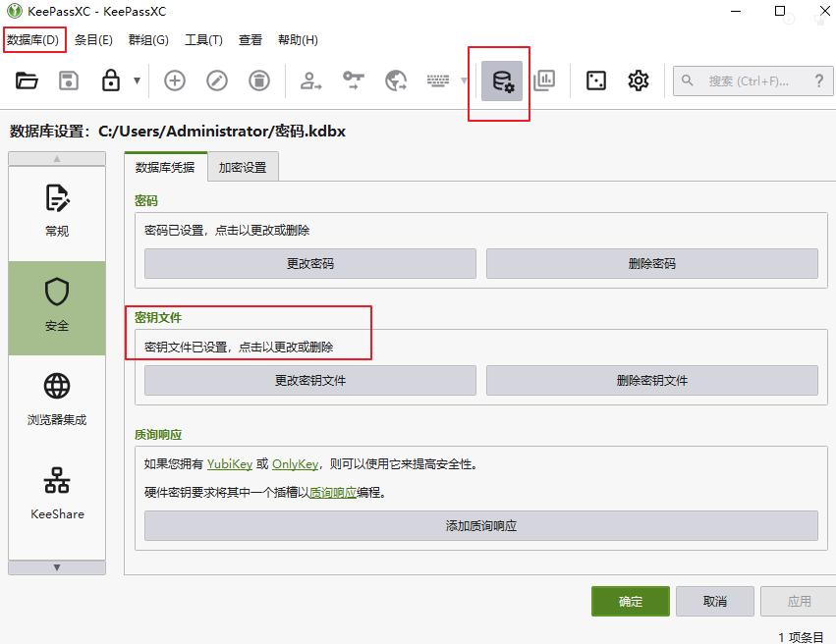Click 添加质询响应 button

[481, 526]
